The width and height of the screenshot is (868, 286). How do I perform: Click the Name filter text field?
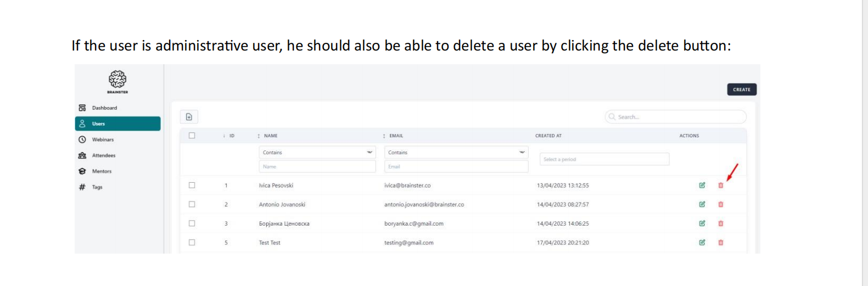(x=317, y=166)
